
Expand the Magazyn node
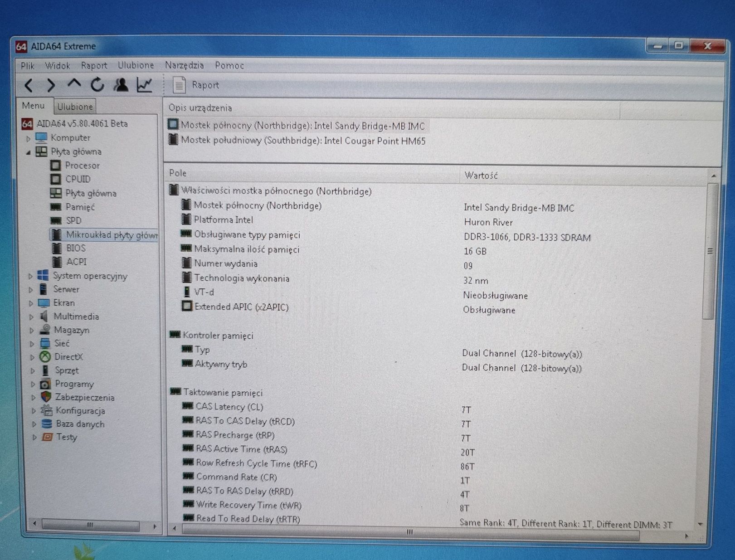(x=32, y=331)
